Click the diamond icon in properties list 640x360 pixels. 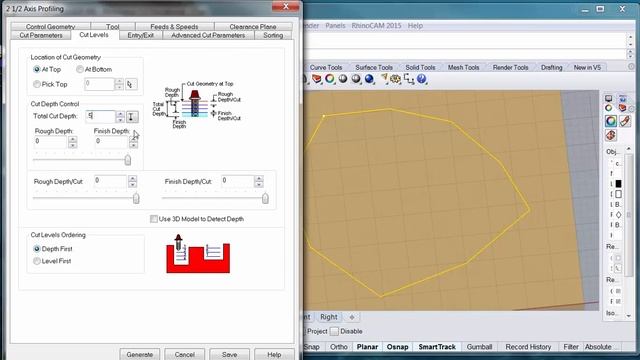coord(618,214)
